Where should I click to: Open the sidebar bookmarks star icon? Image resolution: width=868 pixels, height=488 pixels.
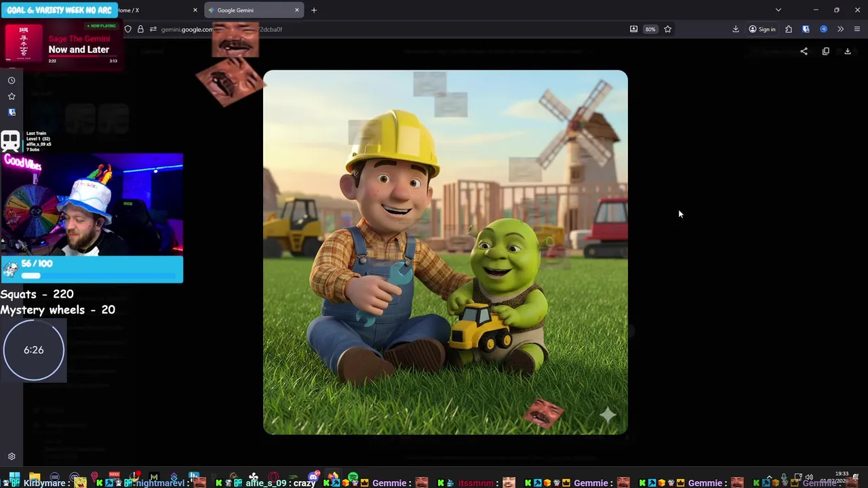point(12,96)
